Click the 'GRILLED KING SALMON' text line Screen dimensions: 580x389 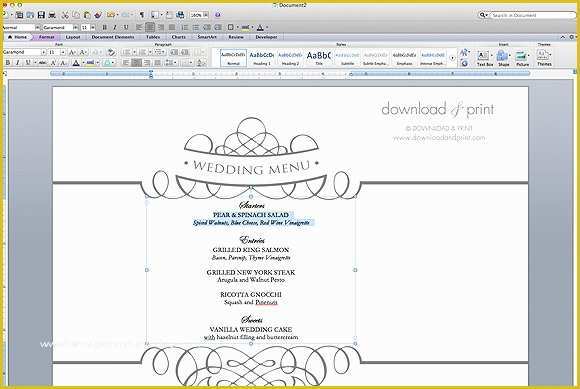point(251,250)
